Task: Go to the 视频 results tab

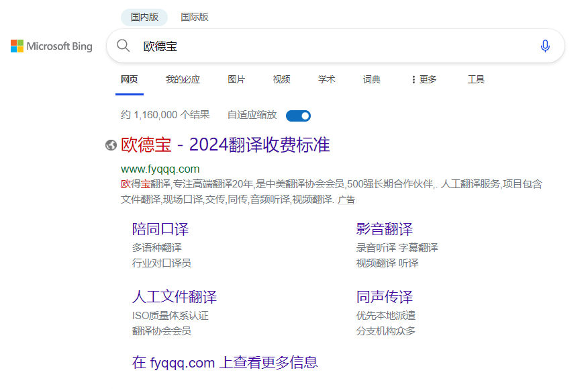Action: [282, 79]
